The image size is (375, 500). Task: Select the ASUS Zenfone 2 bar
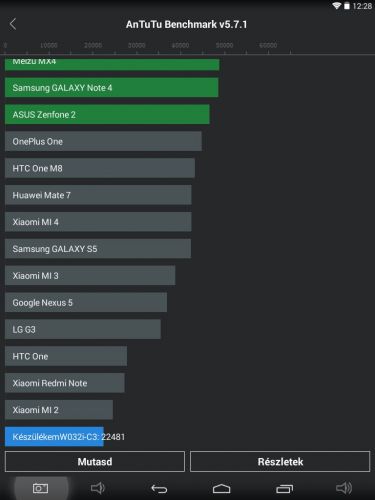point(107,114)
